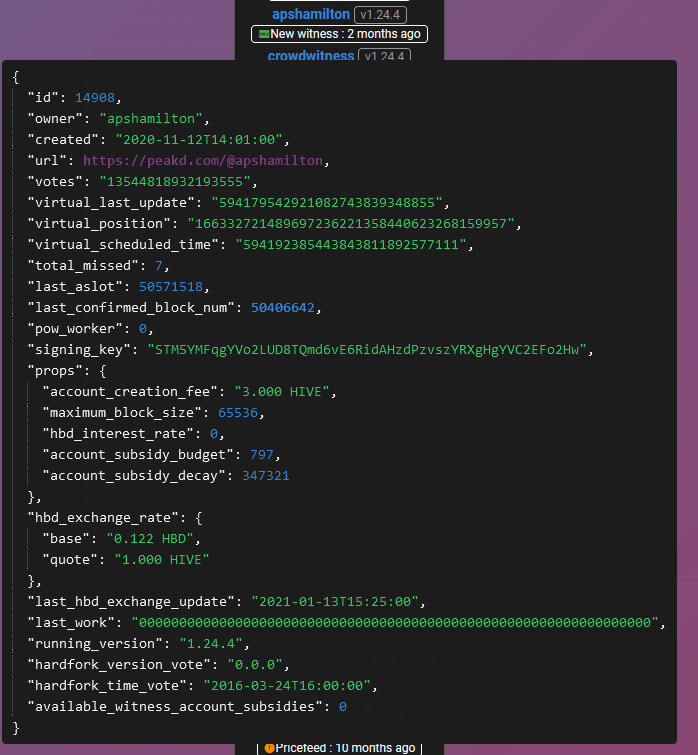This screenshot has width=698, height=755.
Task: Click the account_subsidy_decay value 347321
Action: pyautogui.click(x=266, y=476)
